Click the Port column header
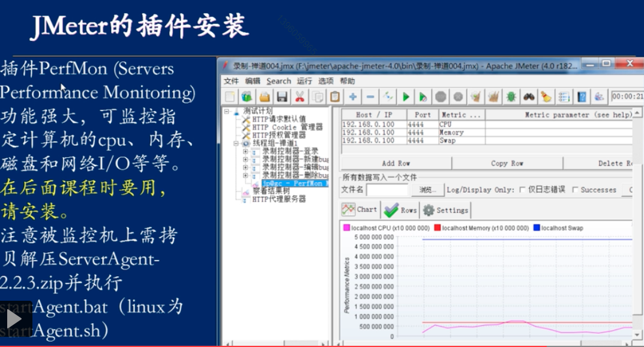644x347 pixels. [422, 115]
